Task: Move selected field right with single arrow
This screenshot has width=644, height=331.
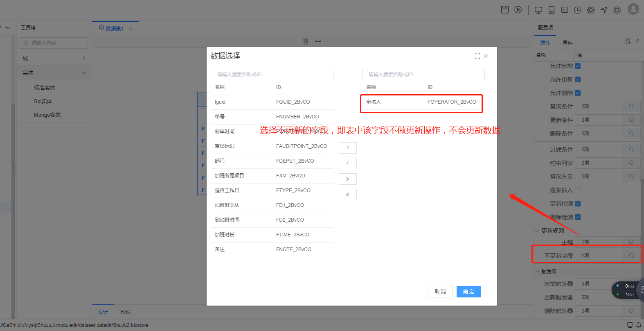Action: pyautogui.click(x=348, y=148)
